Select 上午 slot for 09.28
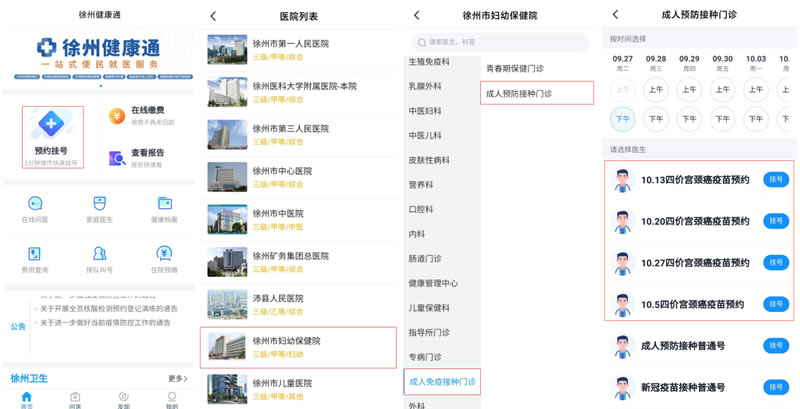800x409 pixels. 656,90
